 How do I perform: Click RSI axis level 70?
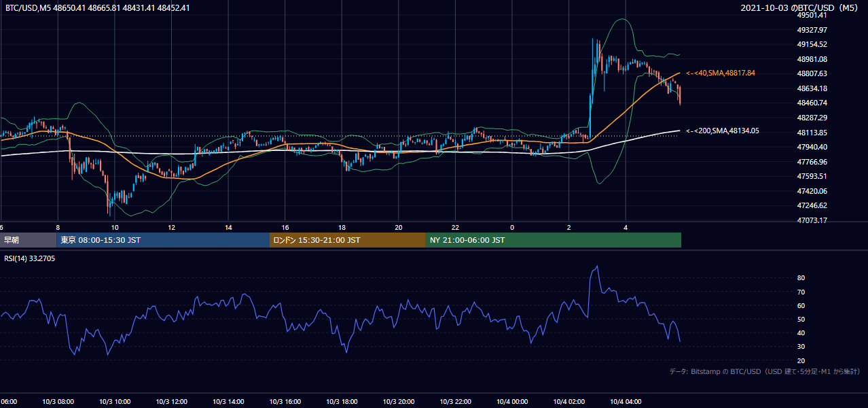pyautogui.click(x=801, y=292)
